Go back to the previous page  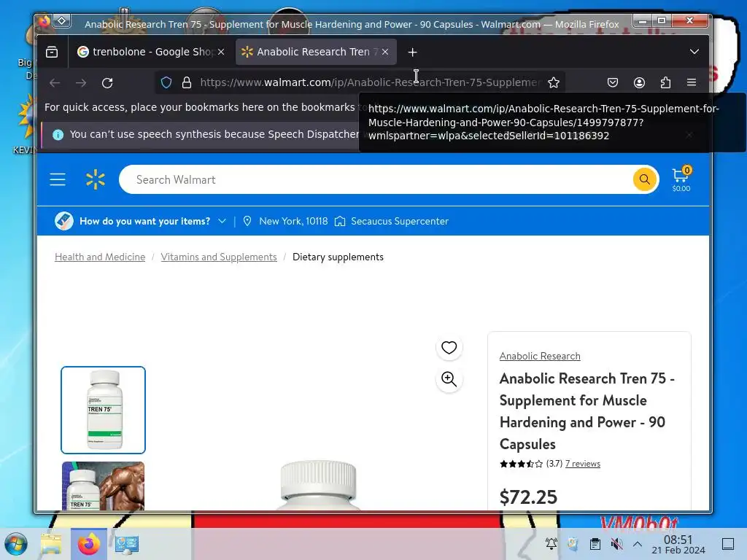55,83
